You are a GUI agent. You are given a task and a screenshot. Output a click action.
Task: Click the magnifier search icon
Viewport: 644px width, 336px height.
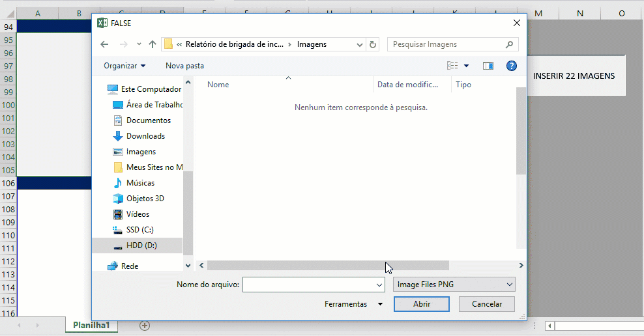(x=509, y=44)
